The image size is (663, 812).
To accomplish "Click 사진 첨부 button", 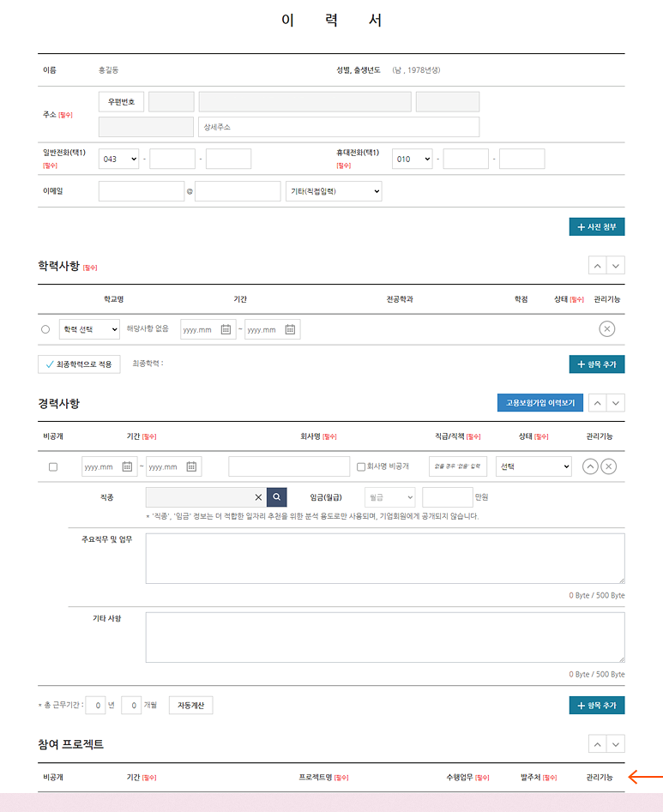I will click(x=597, y=227).
